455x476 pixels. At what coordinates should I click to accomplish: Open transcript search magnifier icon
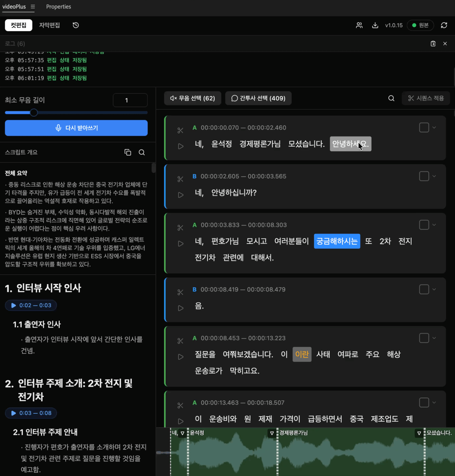391,98
